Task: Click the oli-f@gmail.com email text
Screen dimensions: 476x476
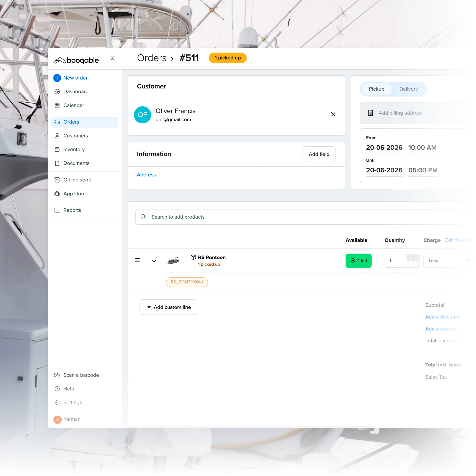Action: (x=173, y=119)
